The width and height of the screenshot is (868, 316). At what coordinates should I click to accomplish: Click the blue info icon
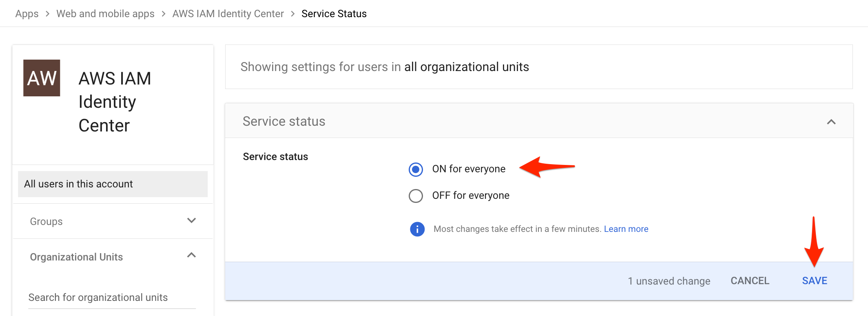point(417,229)
